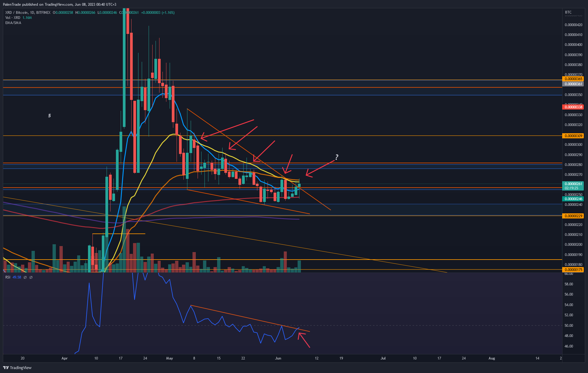Click the 0.00000300 price axis tick

(x=574, y=145)
